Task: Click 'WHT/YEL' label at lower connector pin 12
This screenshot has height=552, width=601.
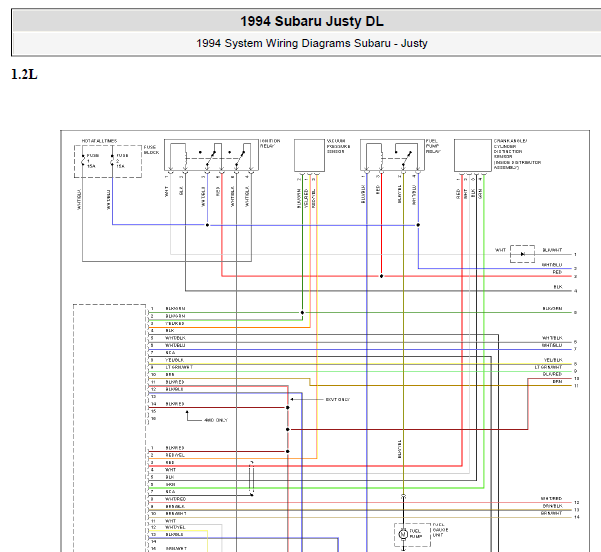Action: pyautogui.click(x=175, y=527)
